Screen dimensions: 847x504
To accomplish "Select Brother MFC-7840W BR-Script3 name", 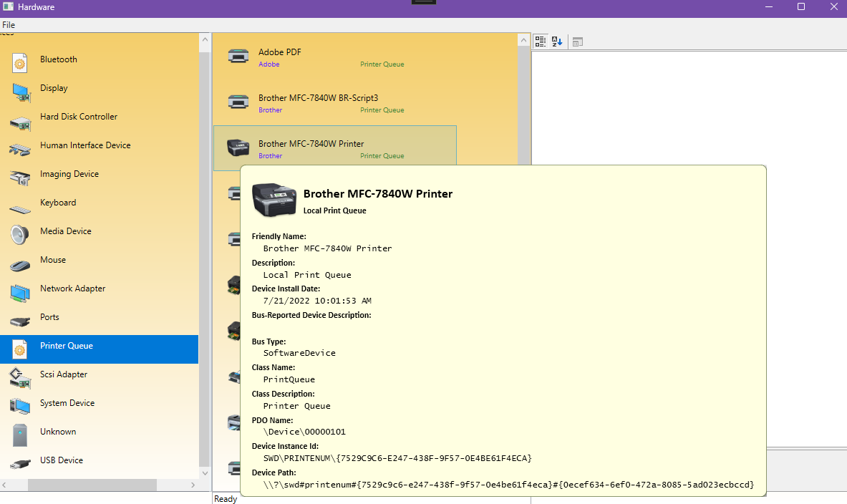I will (x=318, y=98).
